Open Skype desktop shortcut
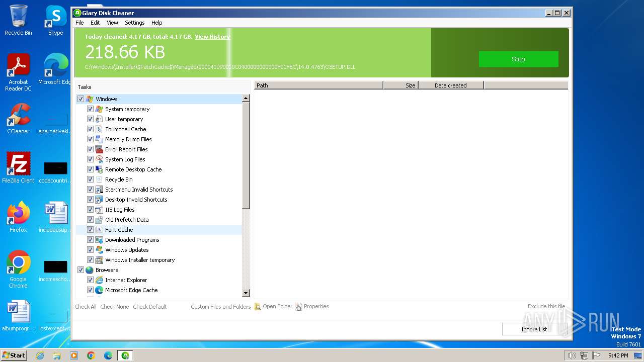 click(x=55, y=21)
